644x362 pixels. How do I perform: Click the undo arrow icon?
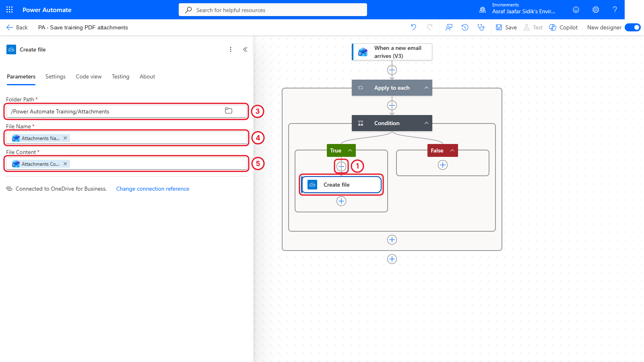413,27
